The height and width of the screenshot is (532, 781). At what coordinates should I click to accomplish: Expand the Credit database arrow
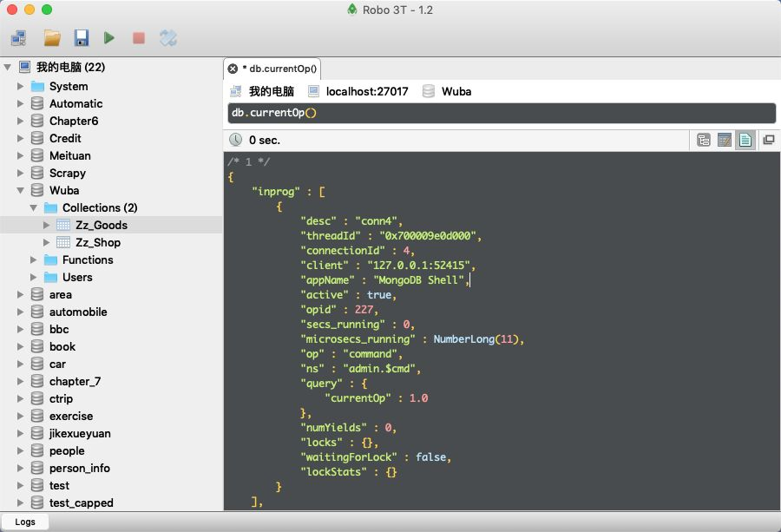pyautogui.click(x=21, y=139)
